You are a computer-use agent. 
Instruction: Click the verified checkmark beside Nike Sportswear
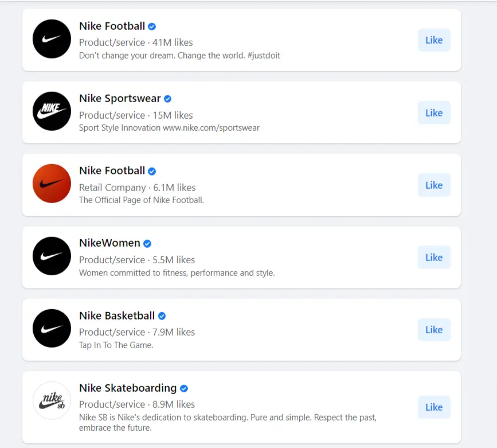(x=167, y=98)
